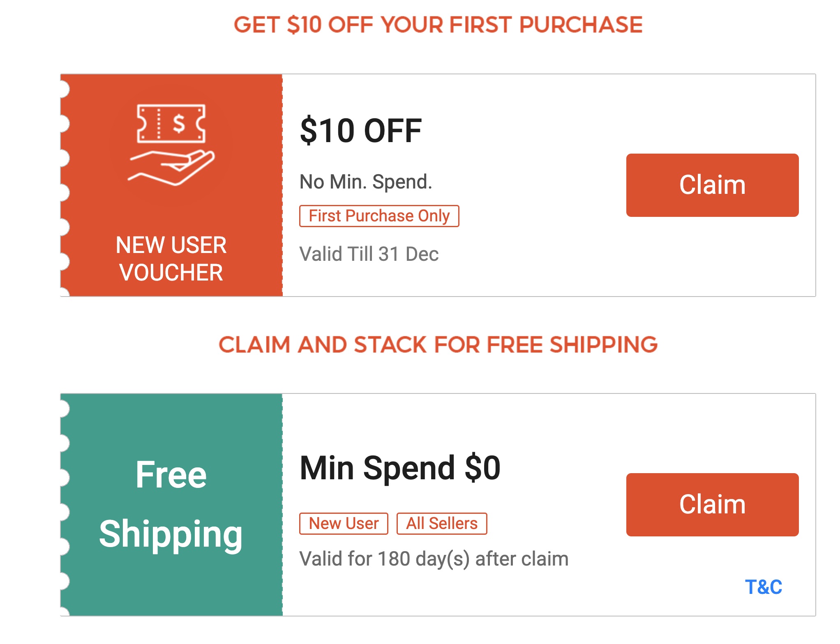840x644 pixels.
Task: Click the word "Free" on green panel
Action: (171, 475)
